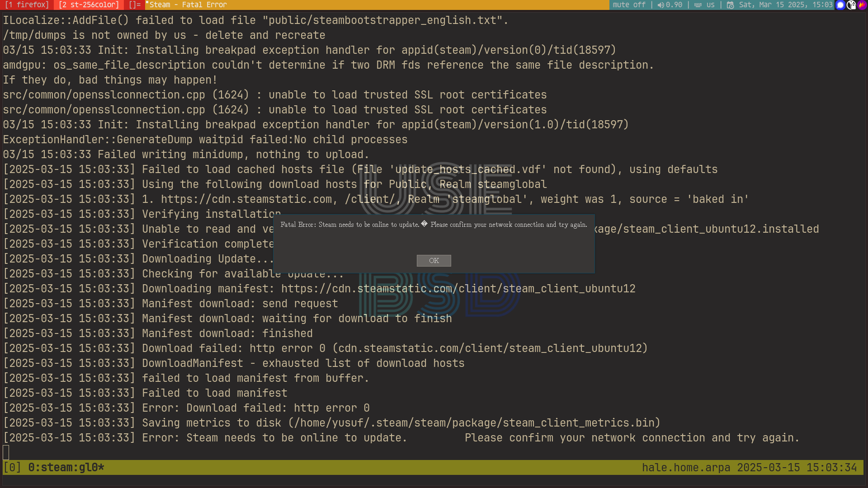
Task: Click the hale.home.arpa hostname in tmux bar
Action: click(x=686, y=468)
